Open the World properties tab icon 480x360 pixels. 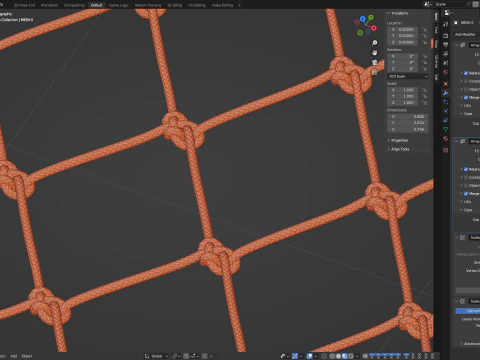[x=446, y=72]
